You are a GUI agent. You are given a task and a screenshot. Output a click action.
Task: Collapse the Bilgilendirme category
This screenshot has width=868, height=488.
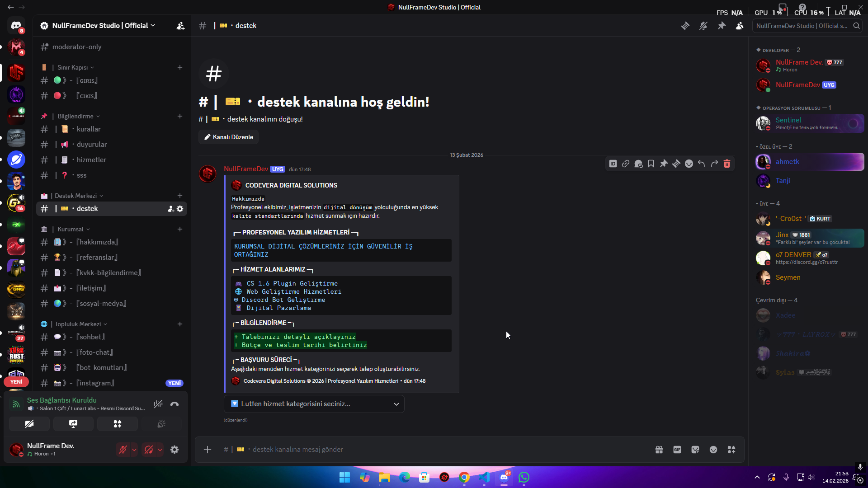point(75,116)
